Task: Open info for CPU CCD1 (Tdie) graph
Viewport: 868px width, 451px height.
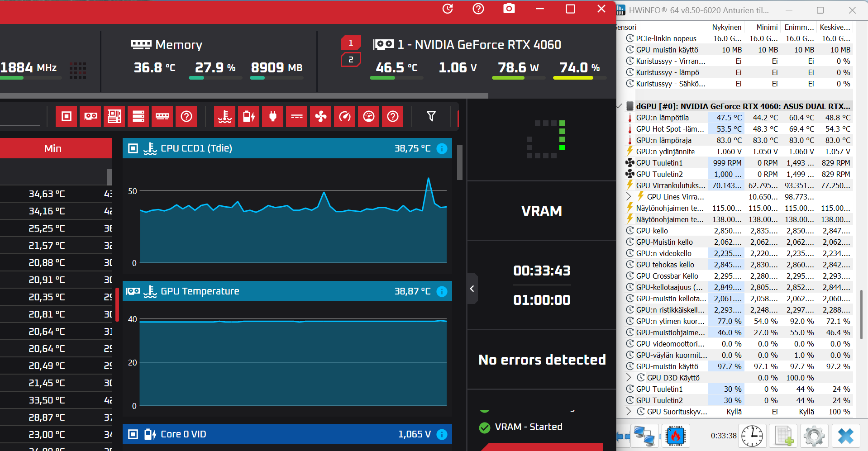Action: 442,148
